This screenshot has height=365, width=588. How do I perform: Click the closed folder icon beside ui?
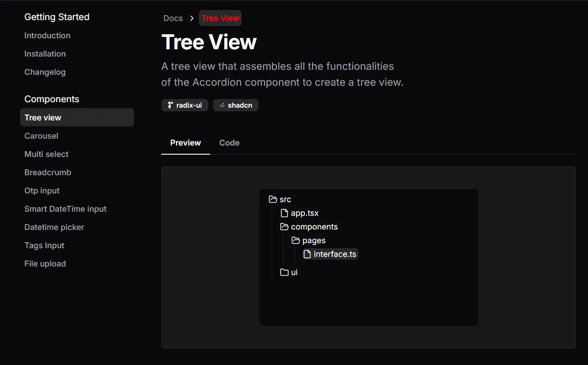coord(284,272)
